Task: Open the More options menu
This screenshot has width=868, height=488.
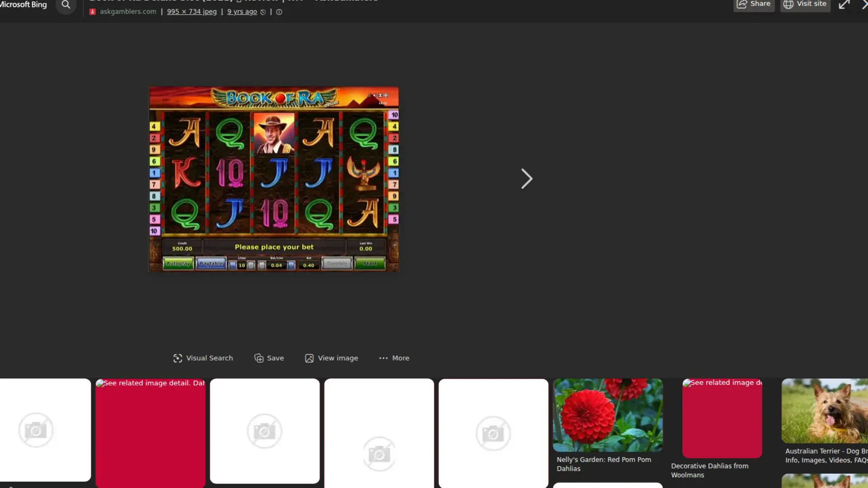Action: click(x=393, y=358)
